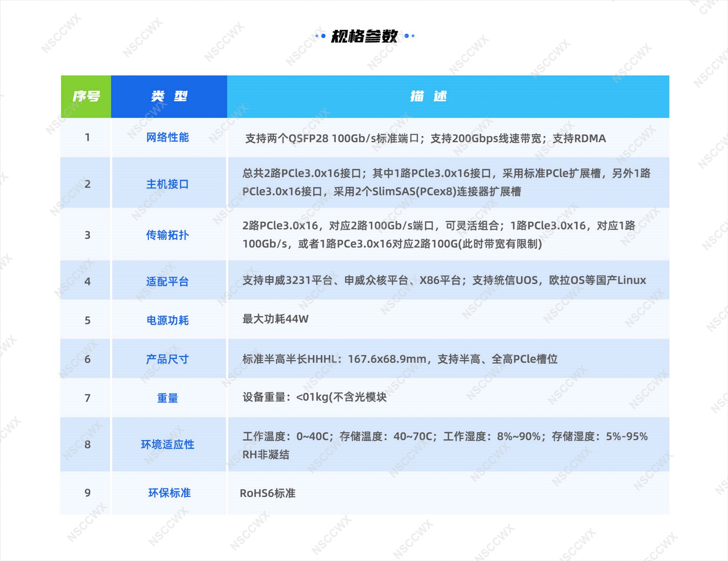Click the 描述 column header
Image resolution: width=728 pixels, height=561 pixels.
click(448, 96)
